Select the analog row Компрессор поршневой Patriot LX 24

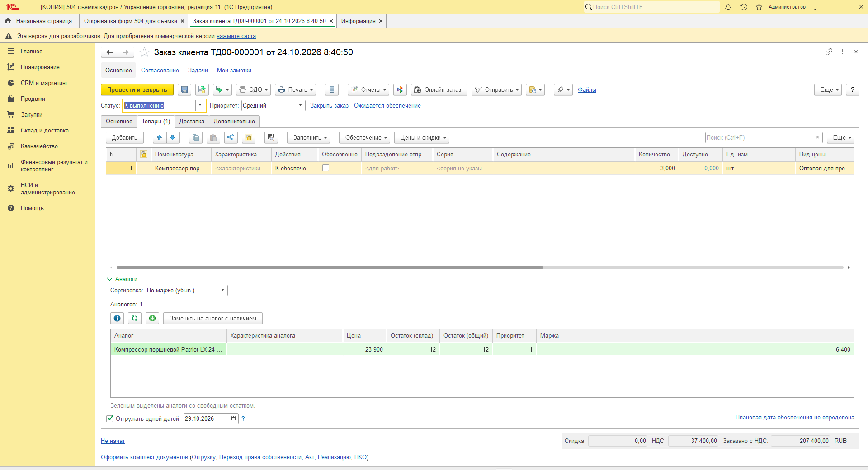482,349
